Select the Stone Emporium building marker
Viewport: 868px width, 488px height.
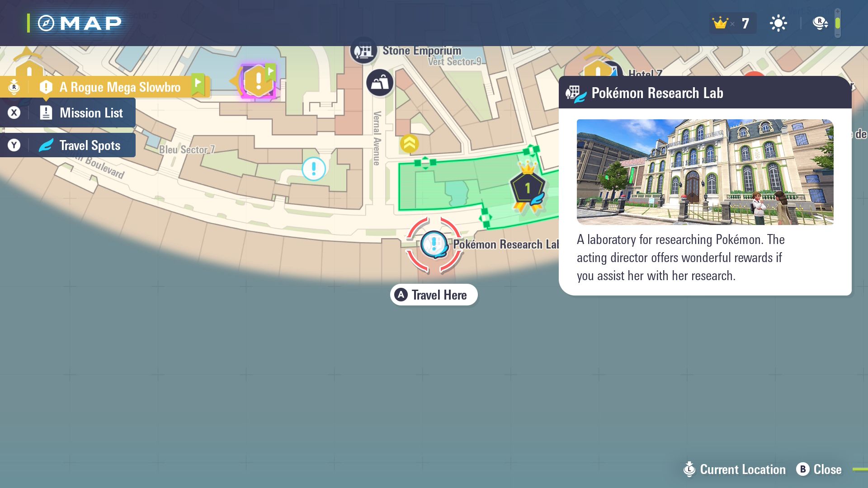pos(363,52)
